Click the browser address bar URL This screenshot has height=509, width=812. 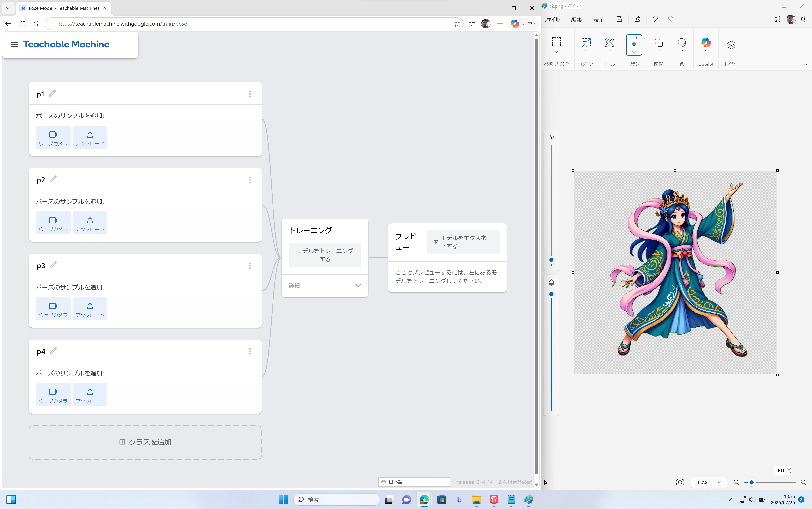122,23
